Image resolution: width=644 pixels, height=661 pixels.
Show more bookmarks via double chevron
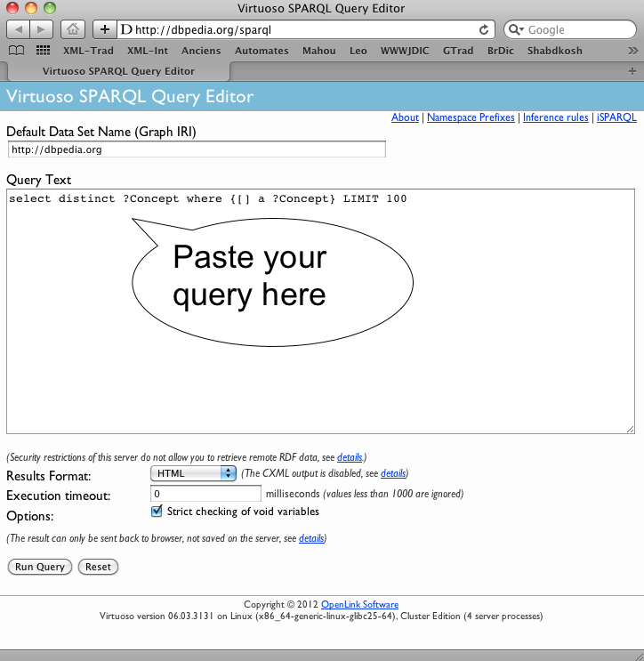click(632, 51)
